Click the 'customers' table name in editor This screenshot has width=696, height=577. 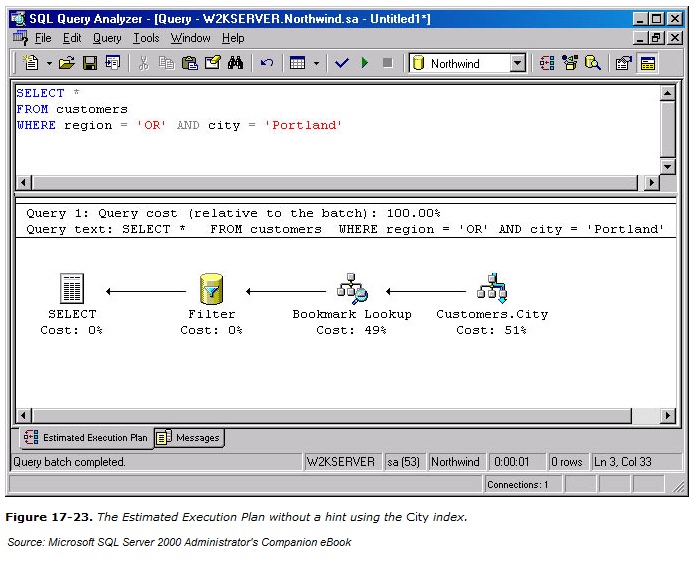pos(92,109)
